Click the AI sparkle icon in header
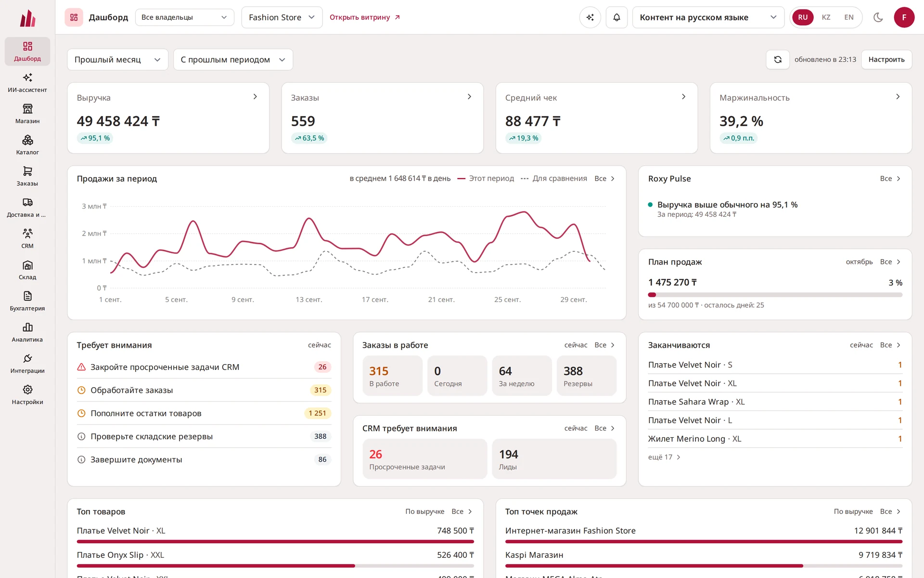 click(590, 17)
